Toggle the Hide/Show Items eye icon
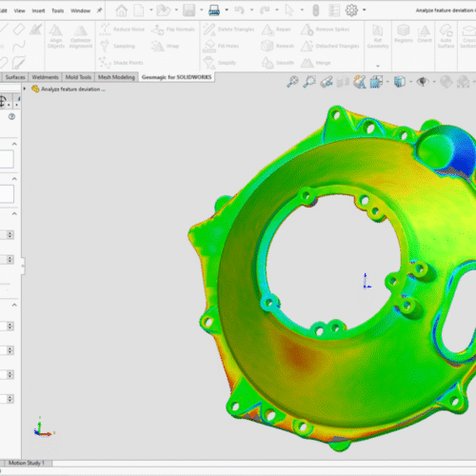This screenshot has height=476, width=476. pos(423,82)
